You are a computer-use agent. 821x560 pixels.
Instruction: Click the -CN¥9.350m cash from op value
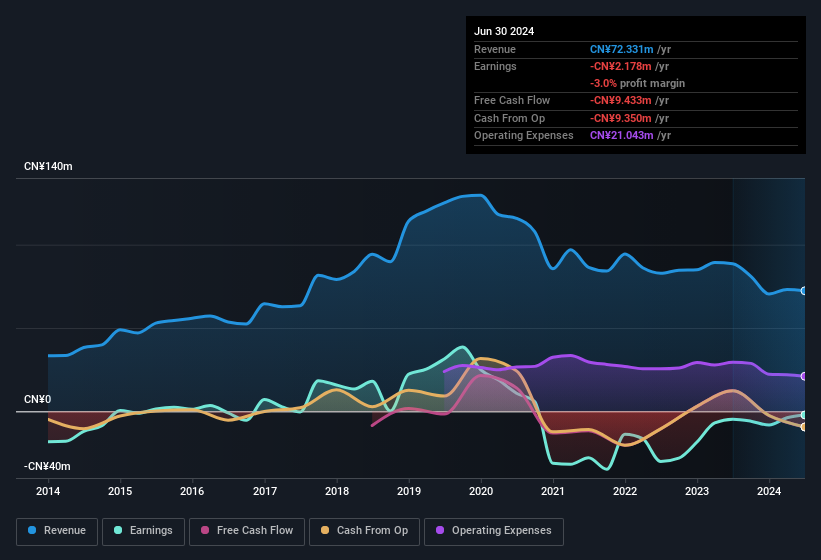[x=621, y=118]
